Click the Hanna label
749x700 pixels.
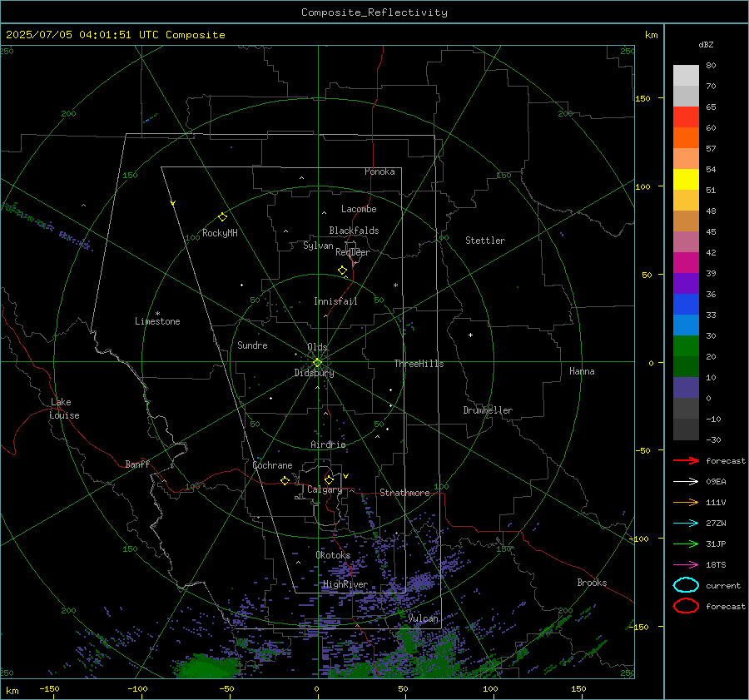[x=582, y=371]
